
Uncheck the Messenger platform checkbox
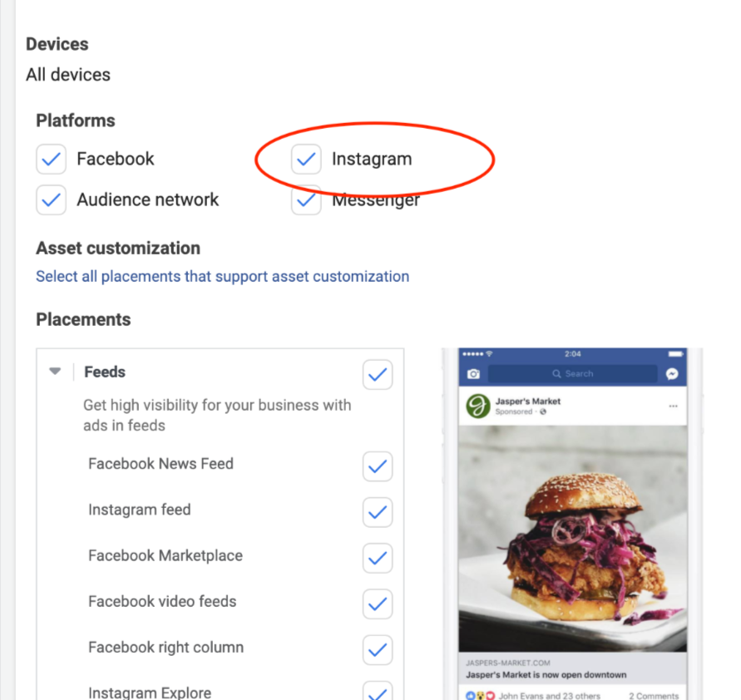306,200
